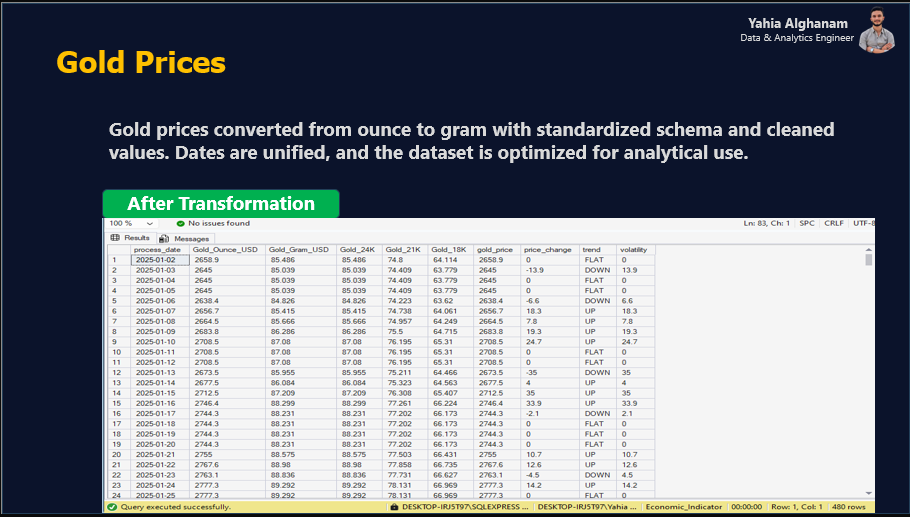Image resolution: width=910 pixels, height=517 pixels.
Task: Select the 2025-01-13 process_date cell
Action: 160,373
